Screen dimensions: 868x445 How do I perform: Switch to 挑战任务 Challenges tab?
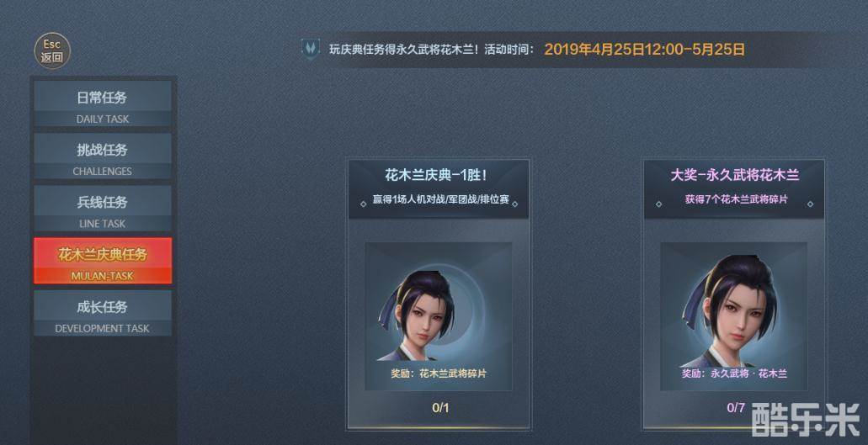(103, 156)
